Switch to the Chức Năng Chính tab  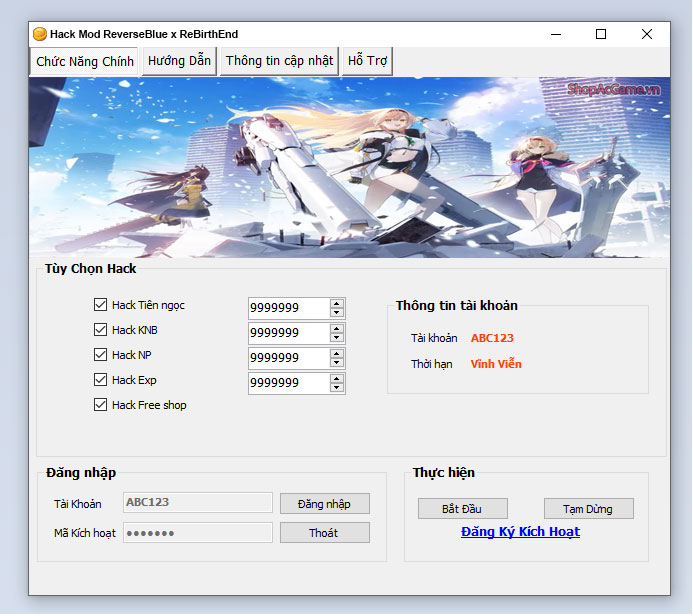point(84,61)
